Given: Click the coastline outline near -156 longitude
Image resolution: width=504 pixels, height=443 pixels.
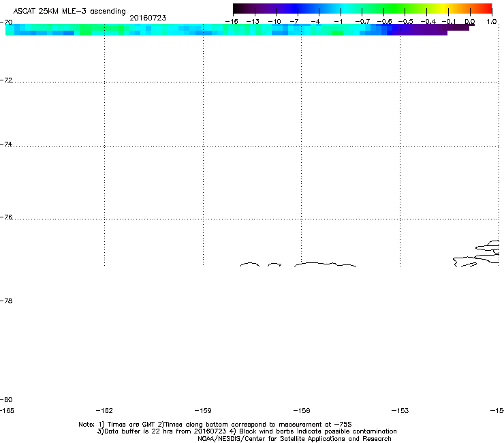Looking at the screenshot, I should (x=325, y=264).
